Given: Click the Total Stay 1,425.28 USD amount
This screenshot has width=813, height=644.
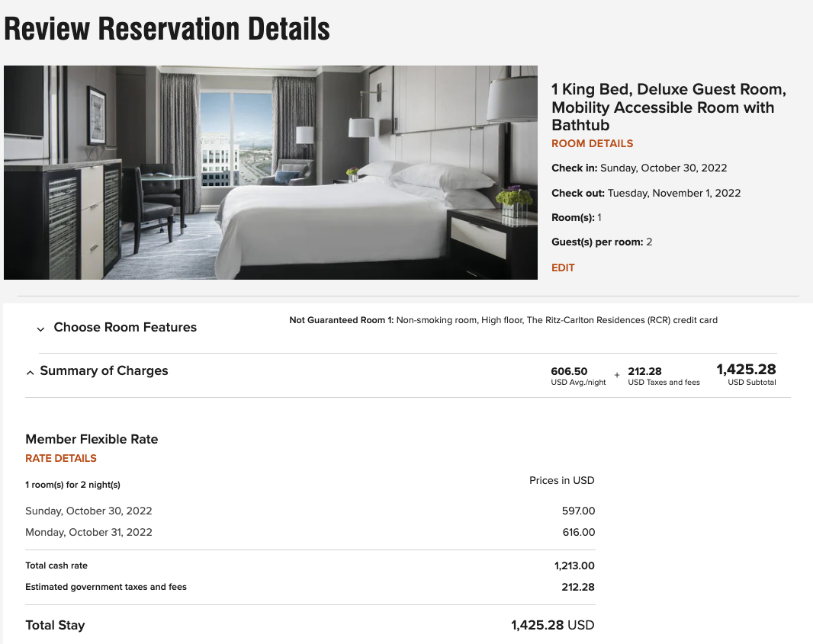Looking at the screenshot, I should 552,625.
